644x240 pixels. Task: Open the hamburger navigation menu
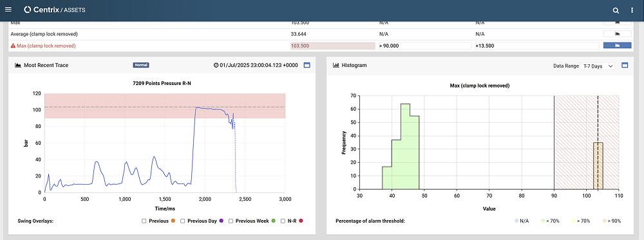pyautogui.click(x=8, y=10)
